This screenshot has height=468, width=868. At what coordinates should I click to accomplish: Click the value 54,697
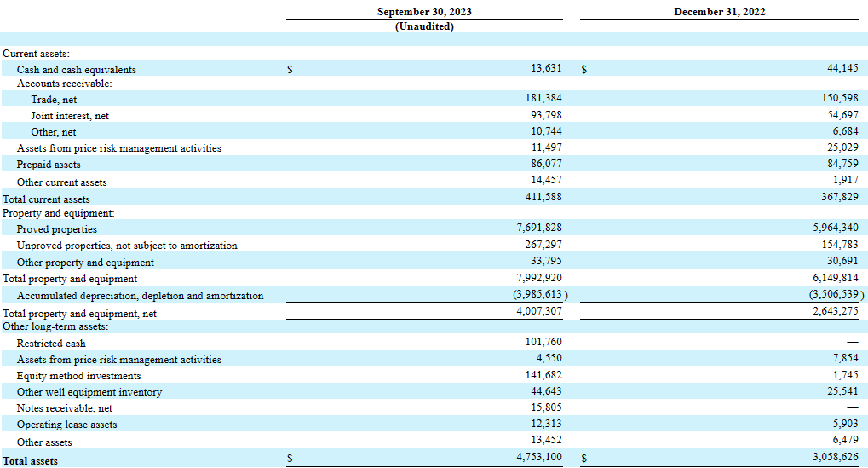click(842, 114)
